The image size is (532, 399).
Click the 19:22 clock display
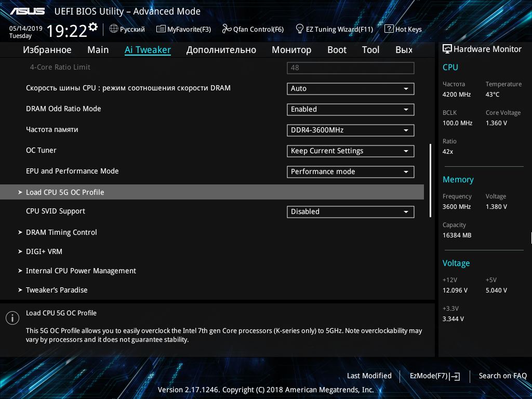coord(66,31)
